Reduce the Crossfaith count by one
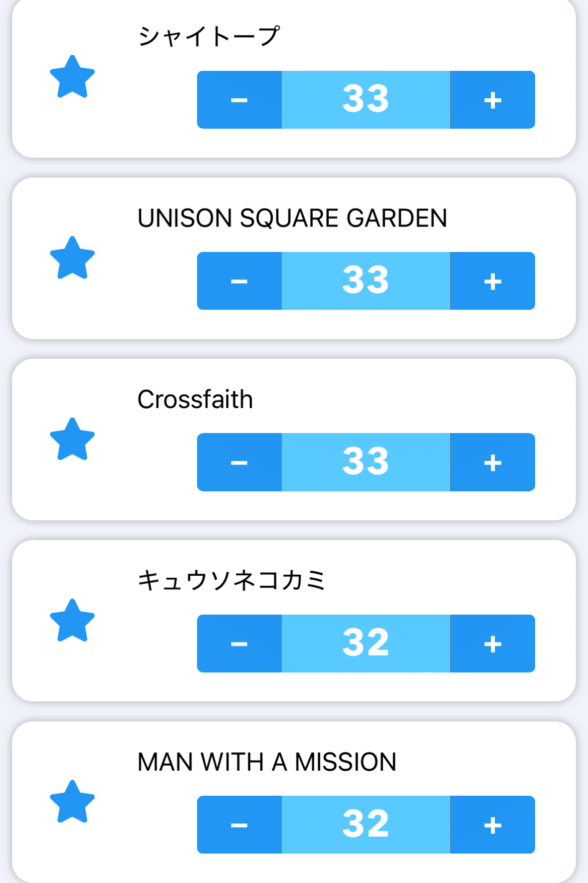The width and height of the screenshot is (588, 883). pyautogui.click(x=239, y=462)
